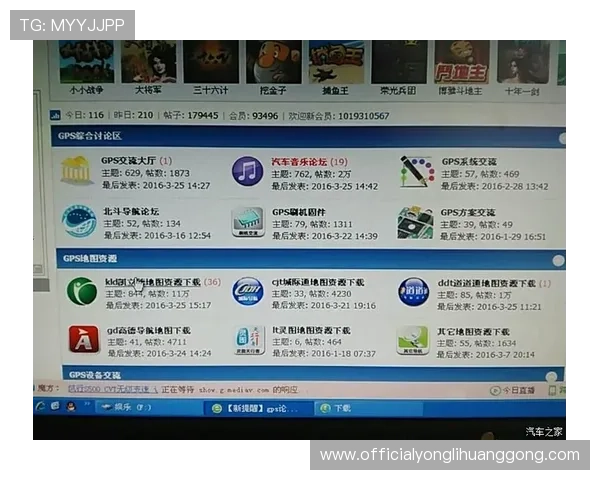Open the 北斗导航论坛 forum link
Screen dimensions: 600x480
point(131,211)
